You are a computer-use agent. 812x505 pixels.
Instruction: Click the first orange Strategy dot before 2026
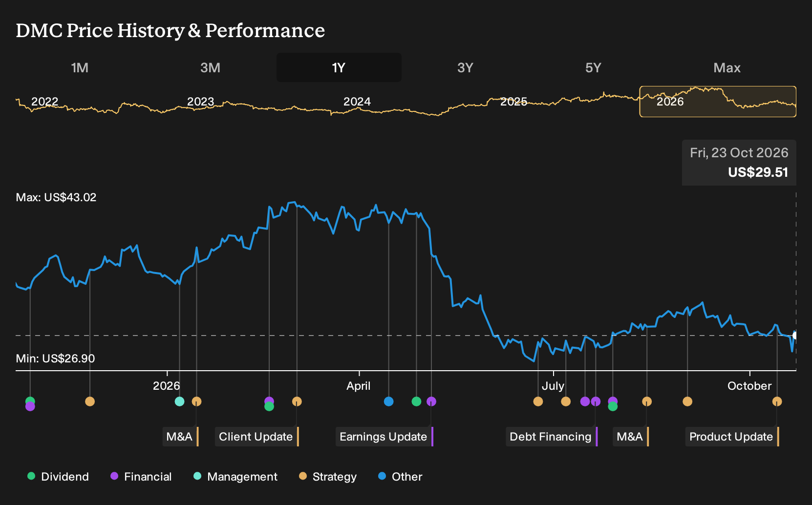coord(90,401)
